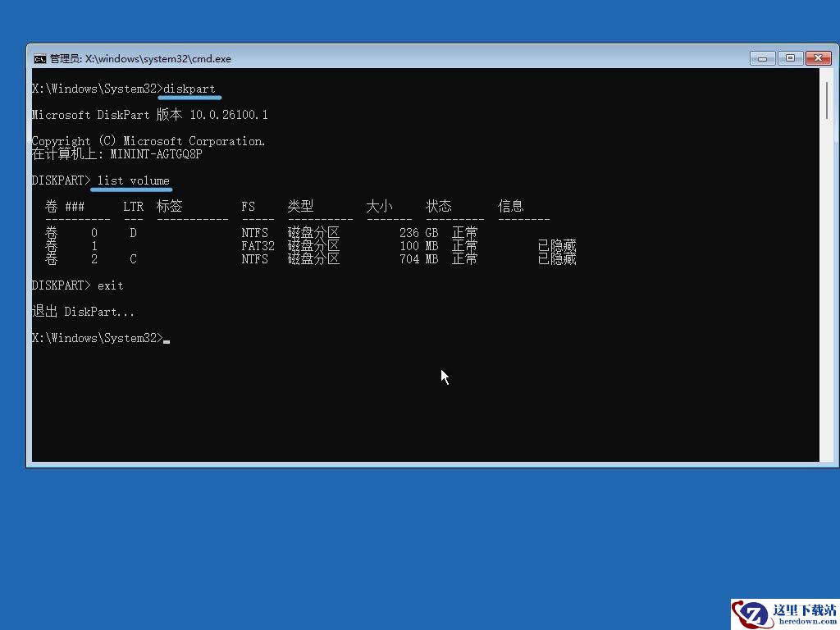
Task: Click the Copyright Microsoft Corporation line
Action: [x=148, y=141]
